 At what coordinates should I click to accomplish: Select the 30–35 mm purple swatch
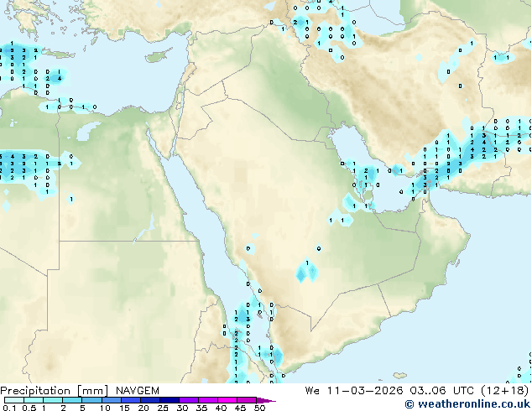pyautogui.click(x=188, y=400)
